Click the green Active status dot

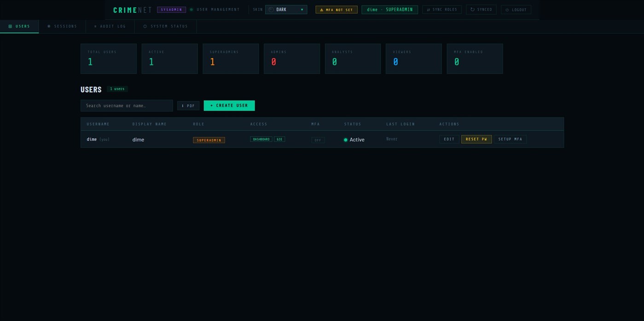[x=346, y=140]
